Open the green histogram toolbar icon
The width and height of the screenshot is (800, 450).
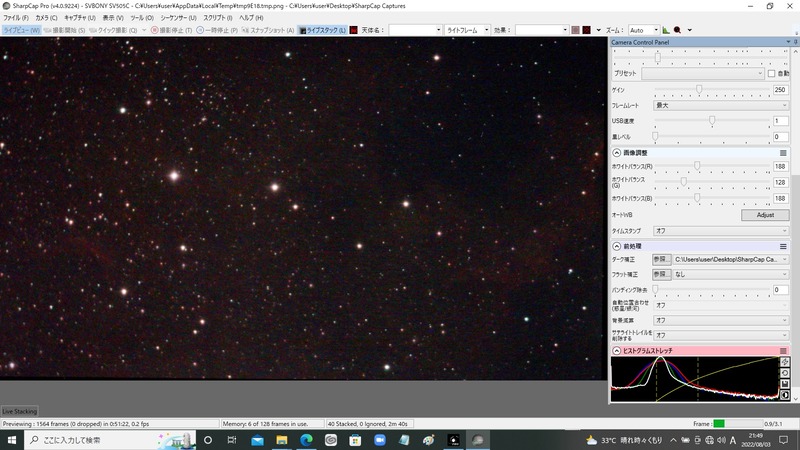point(666,30)
